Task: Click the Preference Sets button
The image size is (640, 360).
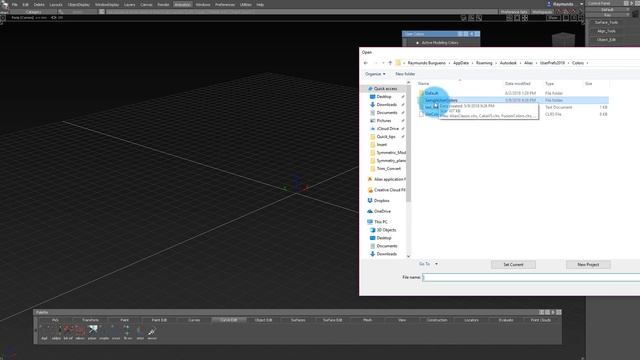Action: [514, 12]
